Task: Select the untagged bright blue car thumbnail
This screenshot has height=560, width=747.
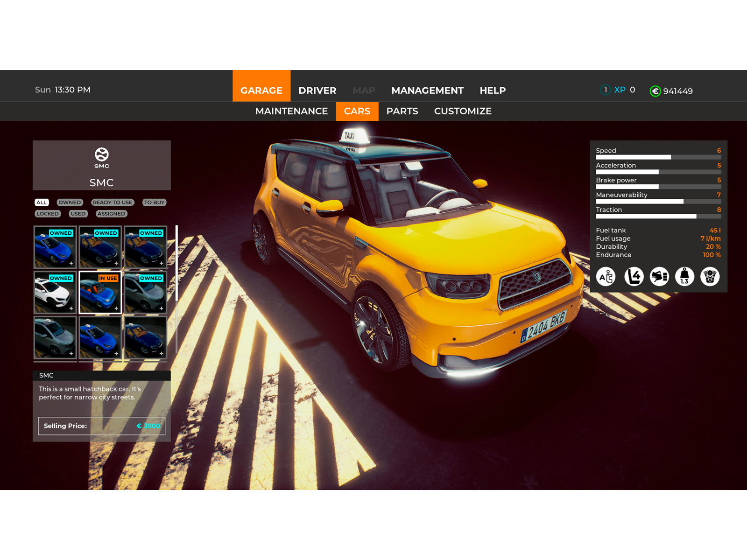Action: [x=100, y=337]
